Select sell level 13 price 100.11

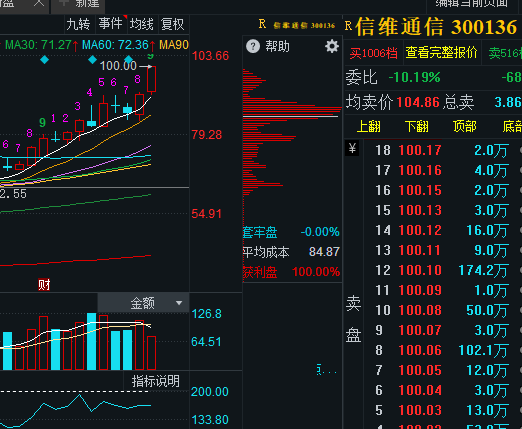point(420,250)
